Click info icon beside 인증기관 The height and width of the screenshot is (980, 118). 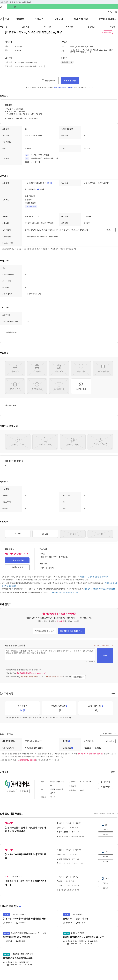click(69, 741)
